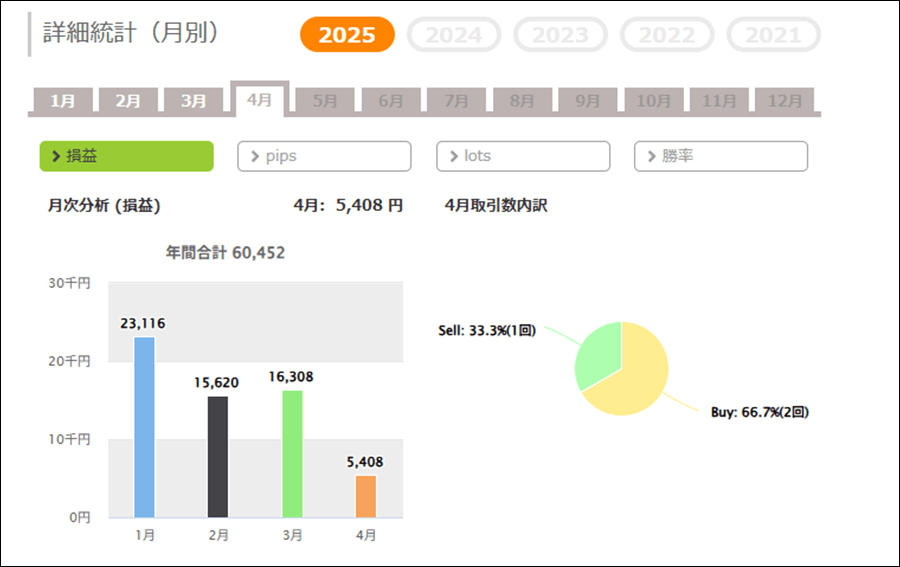
Task: Open the 2月 month tab
Action: click(129, 100)
